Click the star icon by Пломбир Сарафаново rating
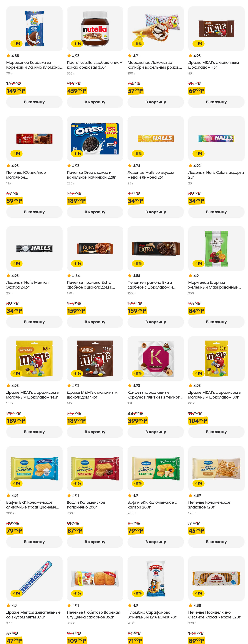This screenshot has height=644, width=248. (129, 605)
